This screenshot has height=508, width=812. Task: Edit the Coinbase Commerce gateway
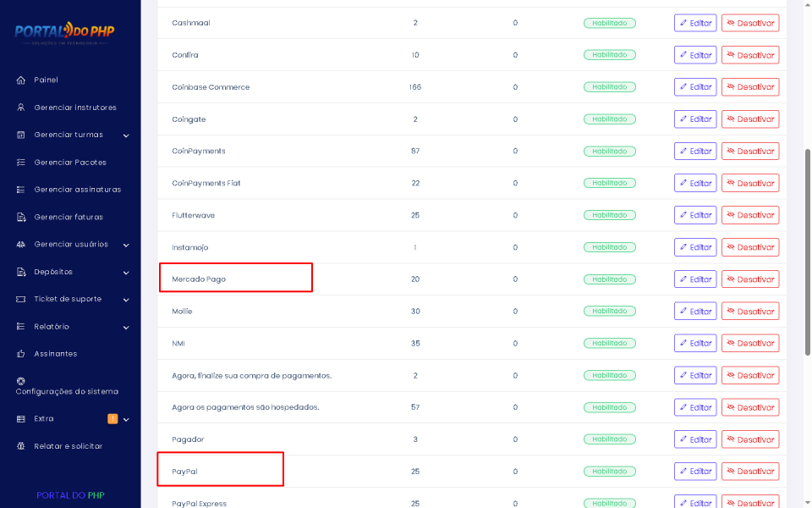tap(695, 87)
